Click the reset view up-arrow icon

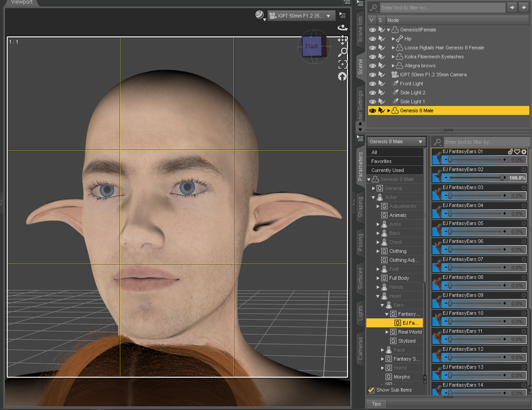(x=343, y=76)
